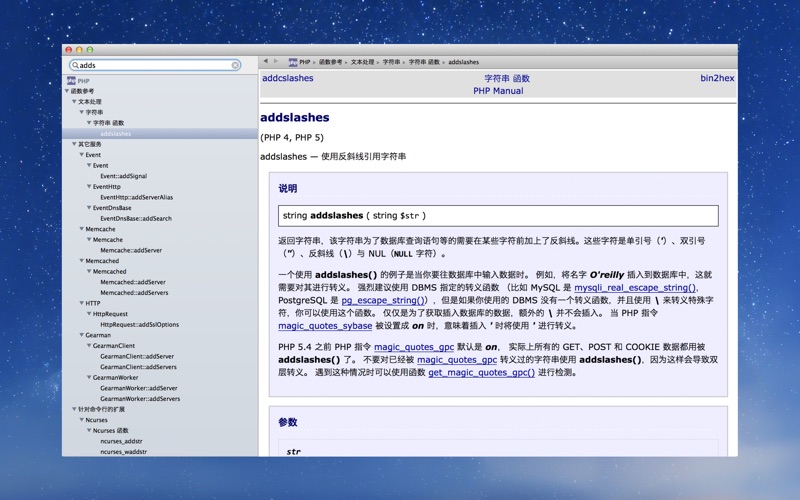Open Memcached::addServer entry
Viewport: 800px width, 500px height.
[x=133, y=282]
